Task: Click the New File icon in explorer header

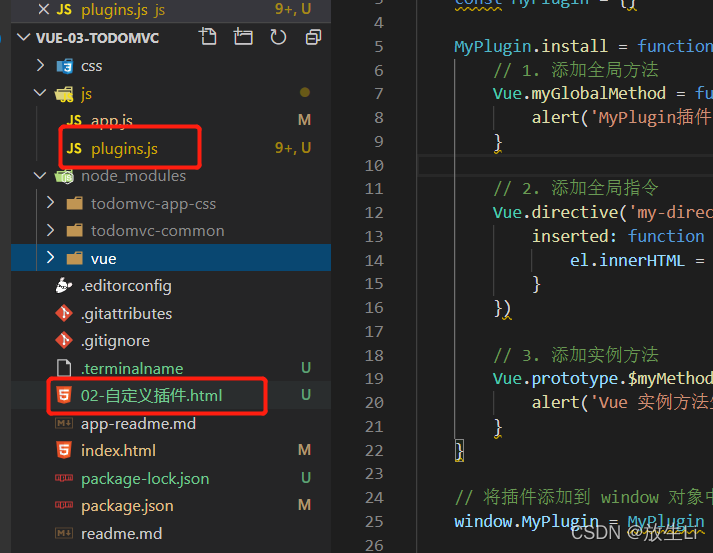Action: (208, 36)
